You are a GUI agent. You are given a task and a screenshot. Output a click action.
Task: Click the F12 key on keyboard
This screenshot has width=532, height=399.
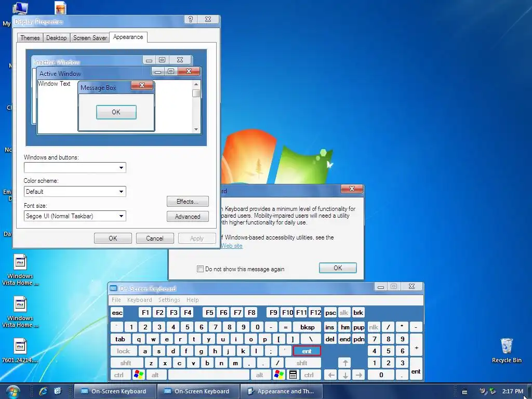[315, 312]
